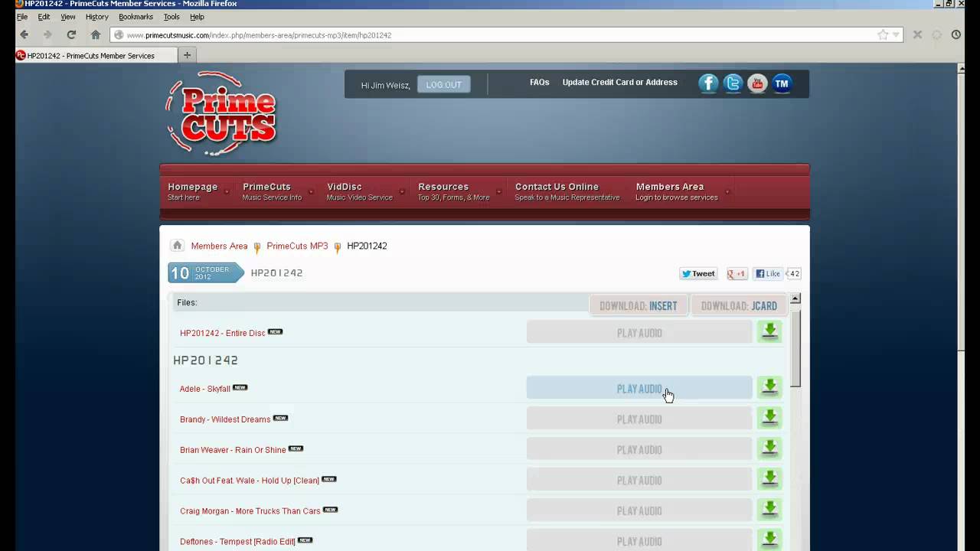
Task: Open the history clock icon in toolbar
Action: point(956,34)
